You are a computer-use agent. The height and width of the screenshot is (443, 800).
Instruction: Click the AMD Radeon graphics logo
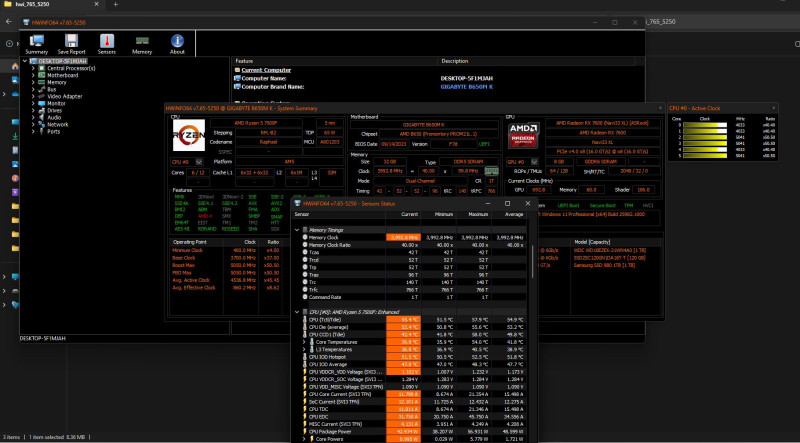coord(523,135)
